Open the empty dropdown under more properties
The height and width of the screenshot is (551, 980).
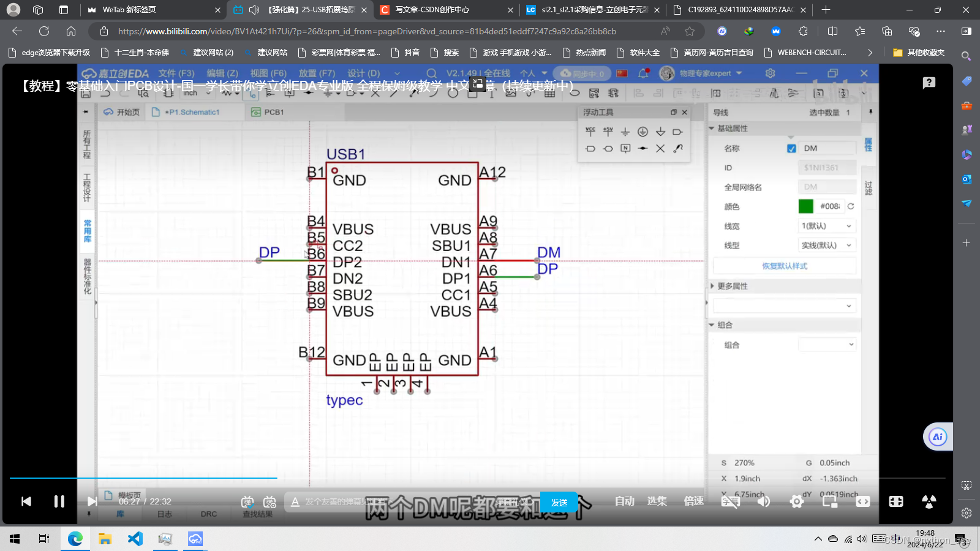coord(784,305)
